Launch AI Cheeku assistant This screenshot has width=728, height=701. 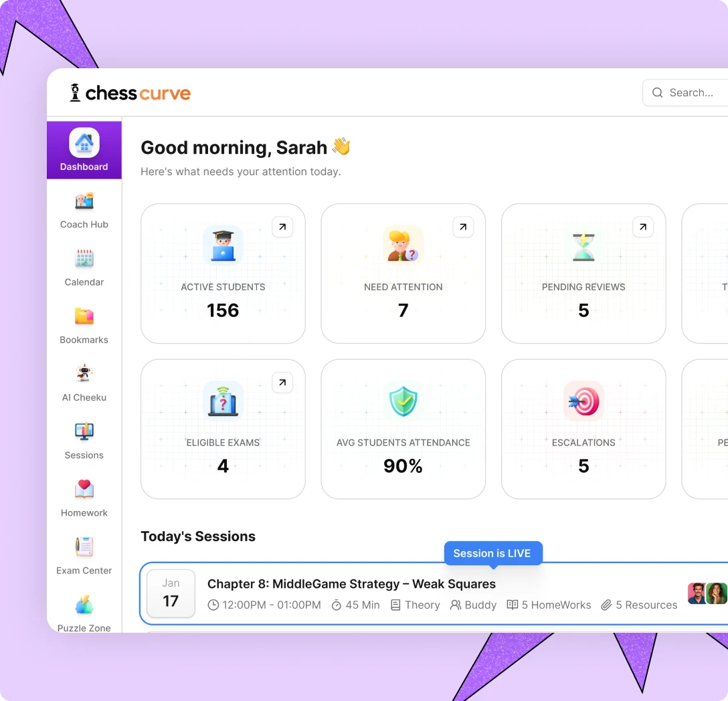(x=84, y=383)
